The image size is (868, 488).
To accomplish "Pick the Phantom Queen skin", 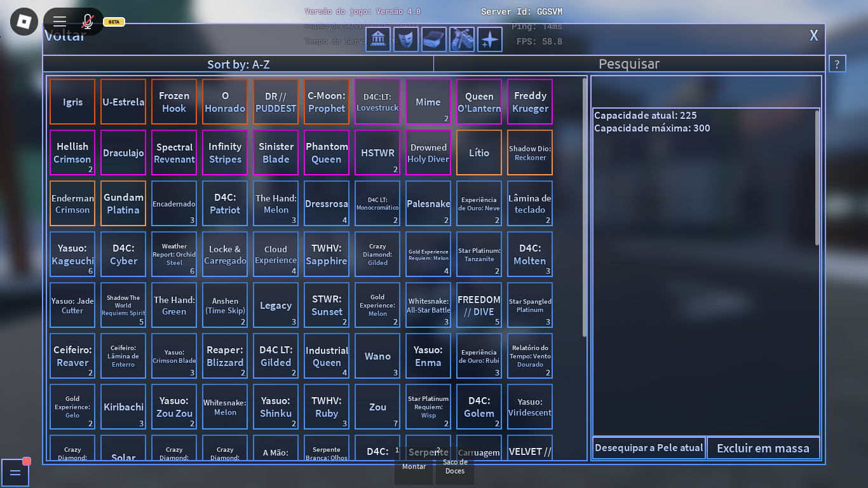I will (x=327, y=152).
